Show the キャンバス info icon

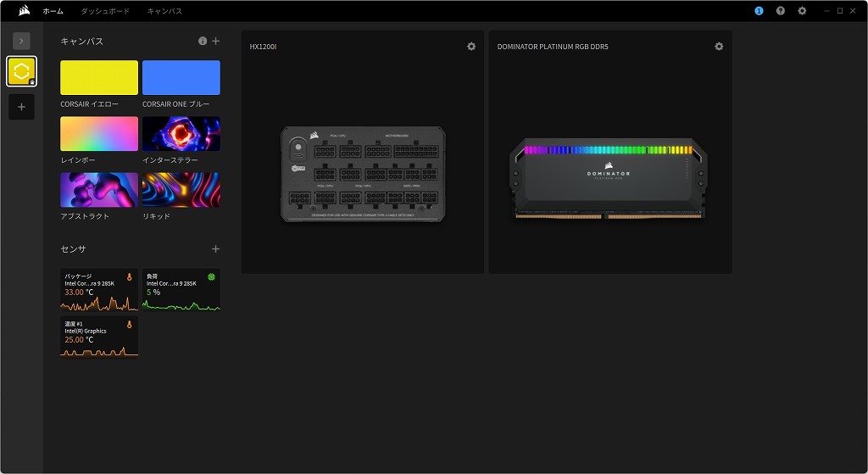point(203,41)
